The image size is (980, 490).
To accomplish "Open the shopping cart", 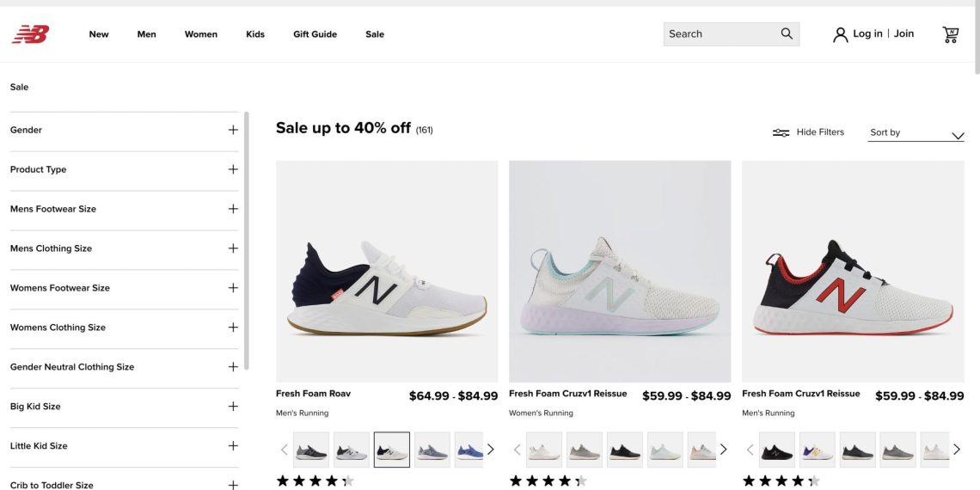I will coord(950,34).
